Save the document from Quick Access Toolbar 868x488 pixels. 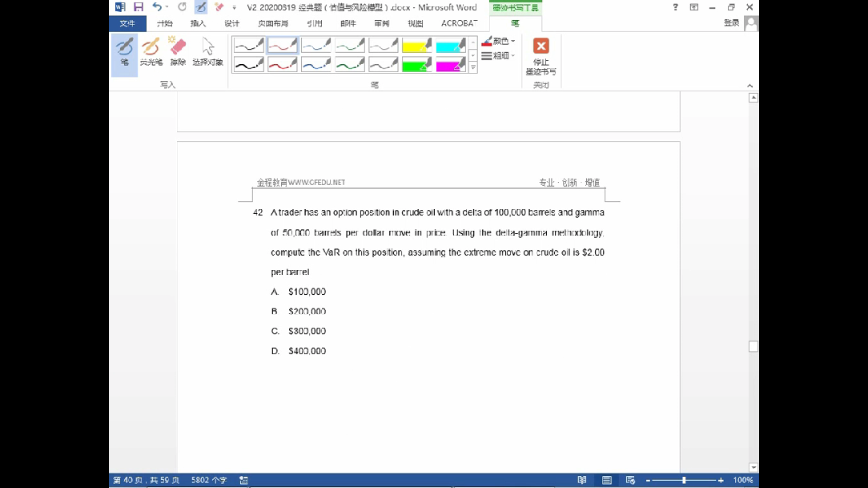pyautogui.click(x=139, y=7)
